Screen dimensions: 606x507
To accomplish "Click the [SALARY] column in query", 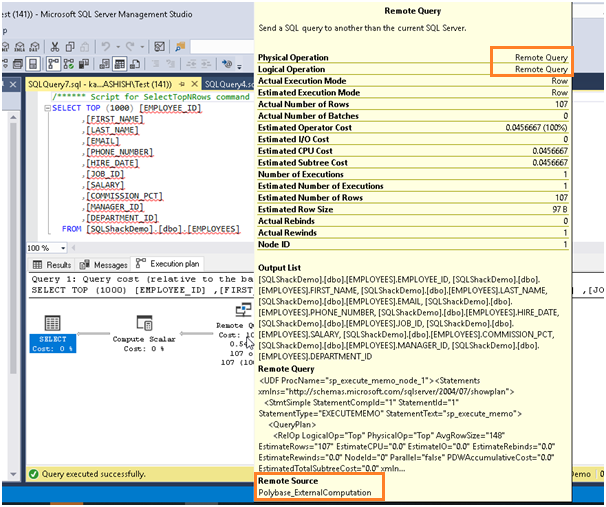I will point(105,185).
